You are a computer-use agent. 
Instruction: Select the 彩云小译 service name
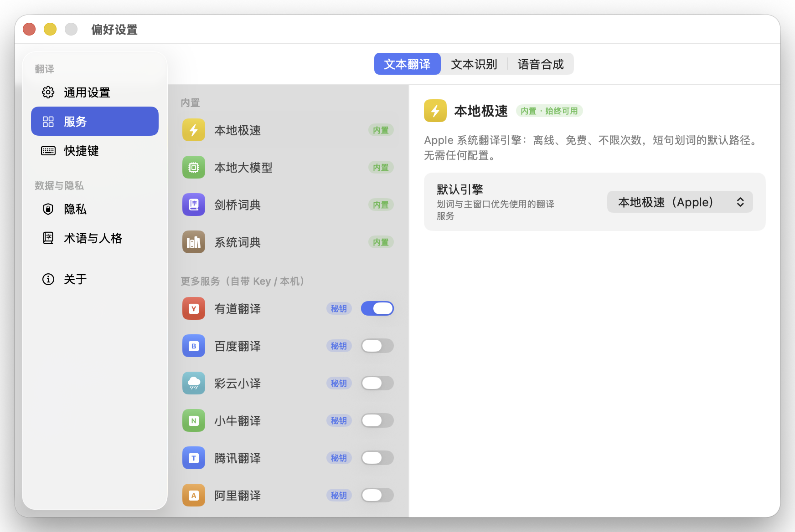(237, 384)
